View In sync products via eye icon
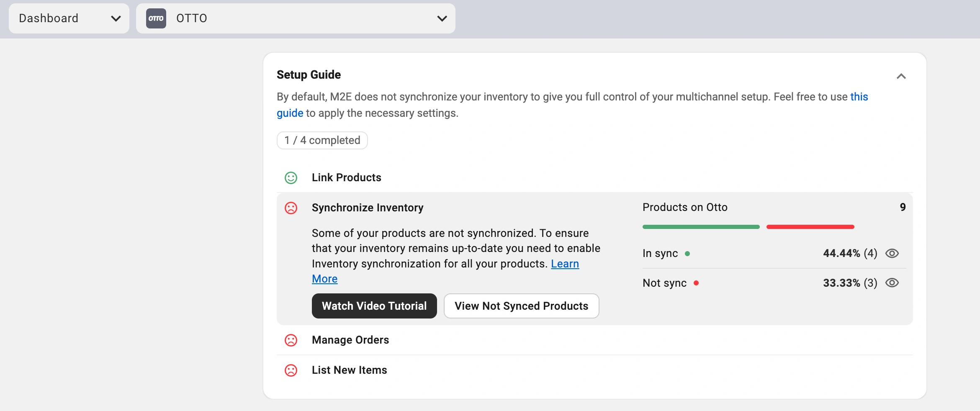 point(892,254)
